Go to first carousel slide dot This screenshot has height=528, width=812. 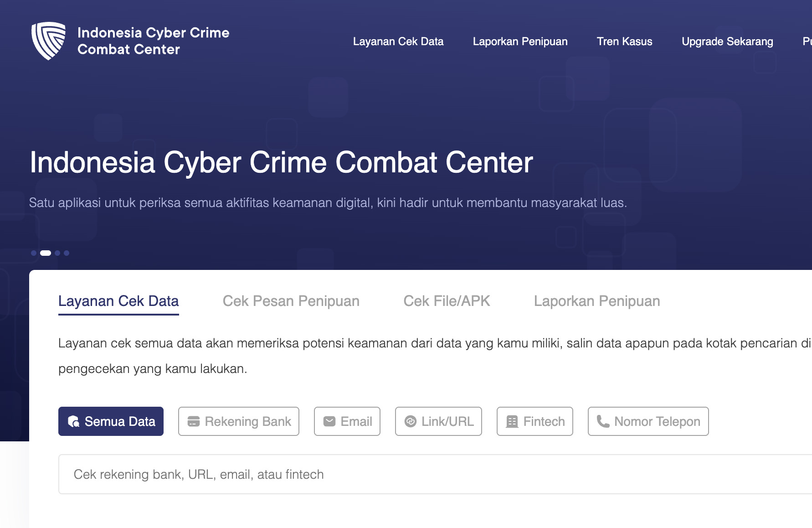(34, 253)
